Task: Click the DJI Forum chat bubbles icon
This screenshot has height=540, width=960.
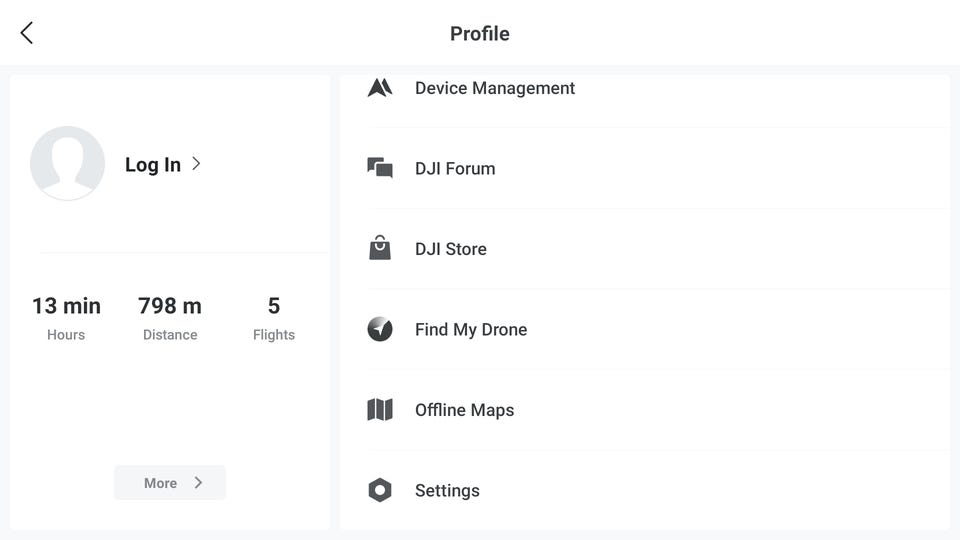Action: [x=380, y=168]
